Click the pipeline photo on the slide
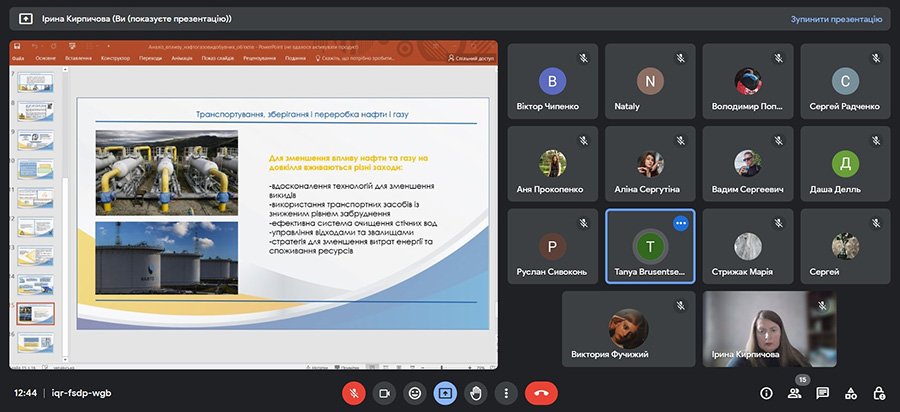 point(166,173)
